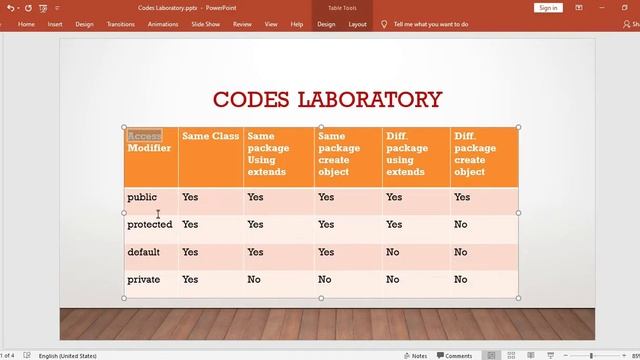The width and height of the screenshot is (640, 360).
Task: Click the Diff. package using extends header
Action: click(x=416, y=157)
